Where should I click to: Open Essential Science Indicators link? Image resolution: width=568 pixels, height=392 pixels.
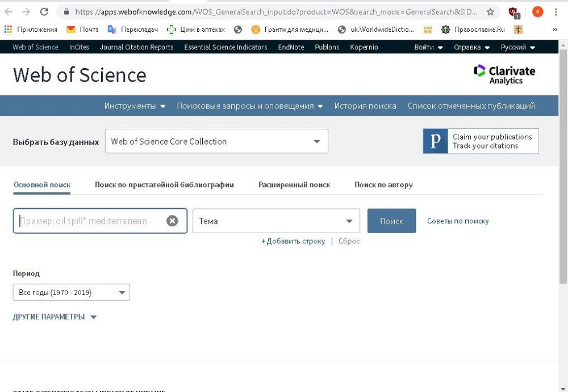pos(225,47)
